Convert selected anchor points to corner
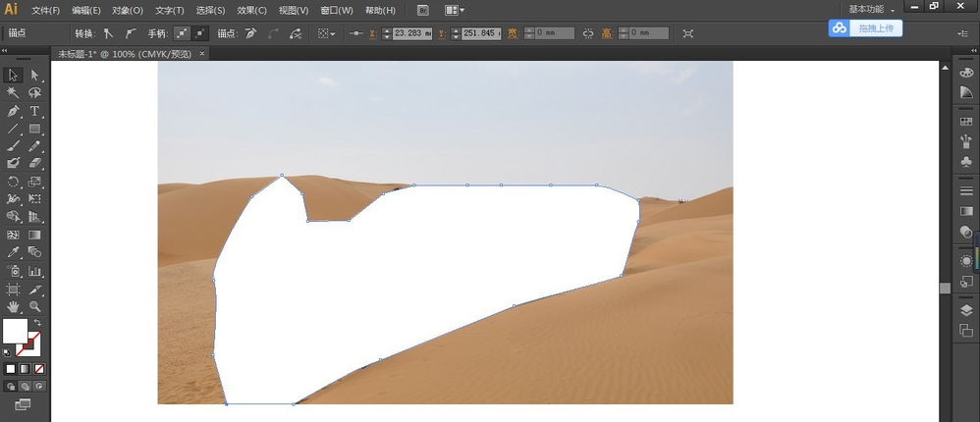The width and height of the screenshot is (980, 422). [109, 32]
